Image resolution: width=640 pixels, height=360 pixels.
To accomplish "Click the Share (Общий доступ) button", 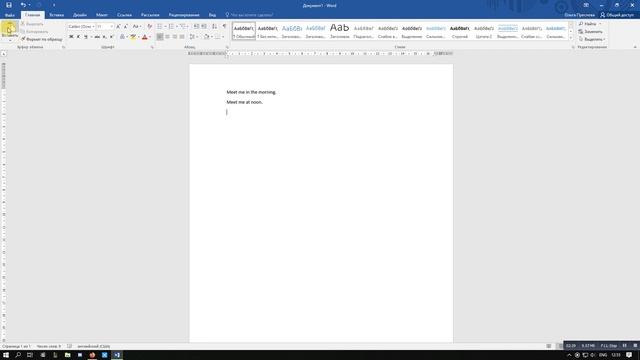I will 617,15.
